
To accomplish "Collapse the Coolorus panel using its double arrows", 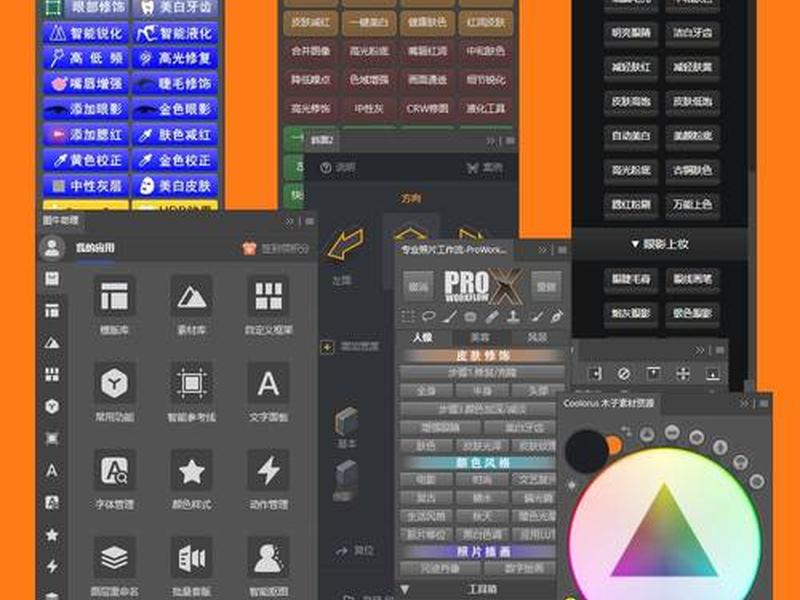I will (x=745, y=404).
